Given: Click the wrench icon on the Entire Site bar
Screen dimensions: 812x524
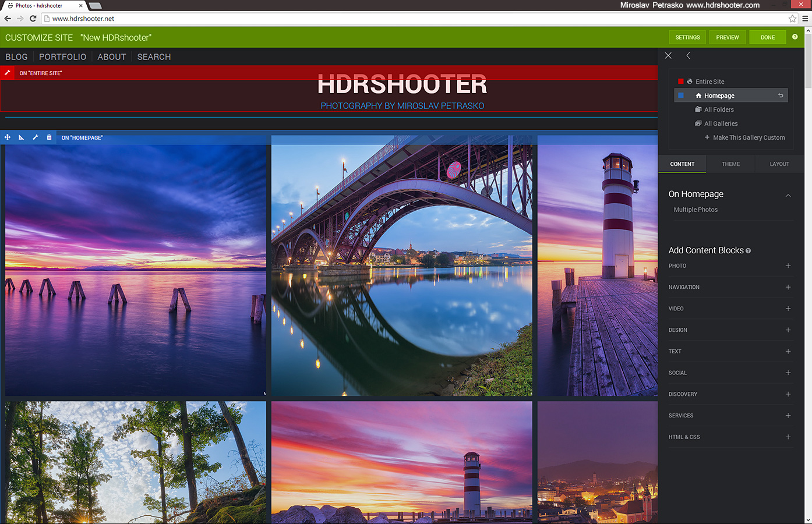Looking at the screenshot, I should (7, 73).
